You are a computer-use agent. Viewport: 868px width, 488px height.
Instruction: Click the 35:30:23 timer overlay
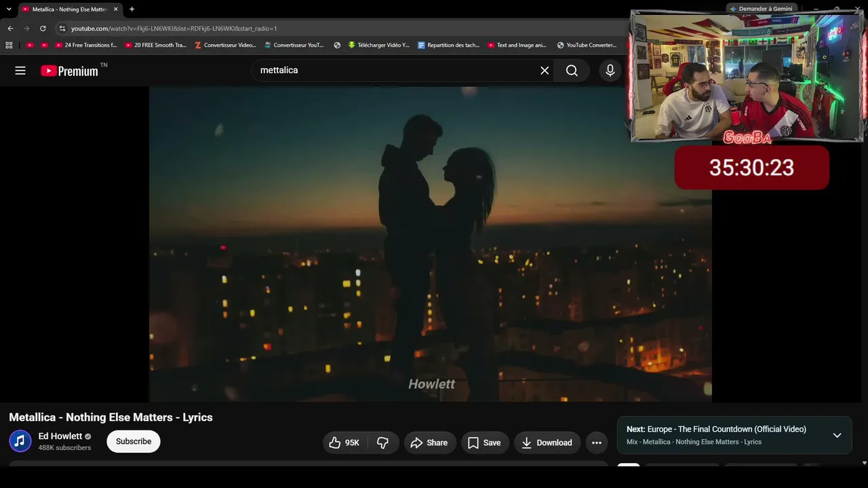pos(751,167)
